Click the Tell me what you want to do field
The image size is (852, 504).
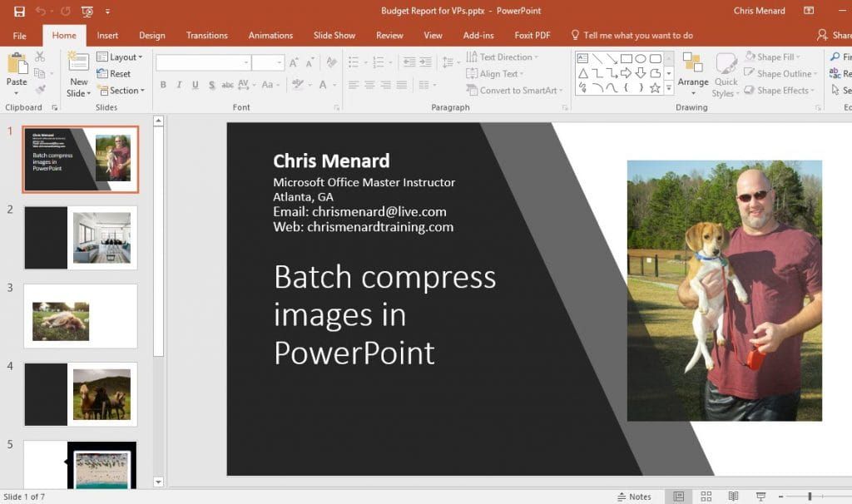(637, 35)
